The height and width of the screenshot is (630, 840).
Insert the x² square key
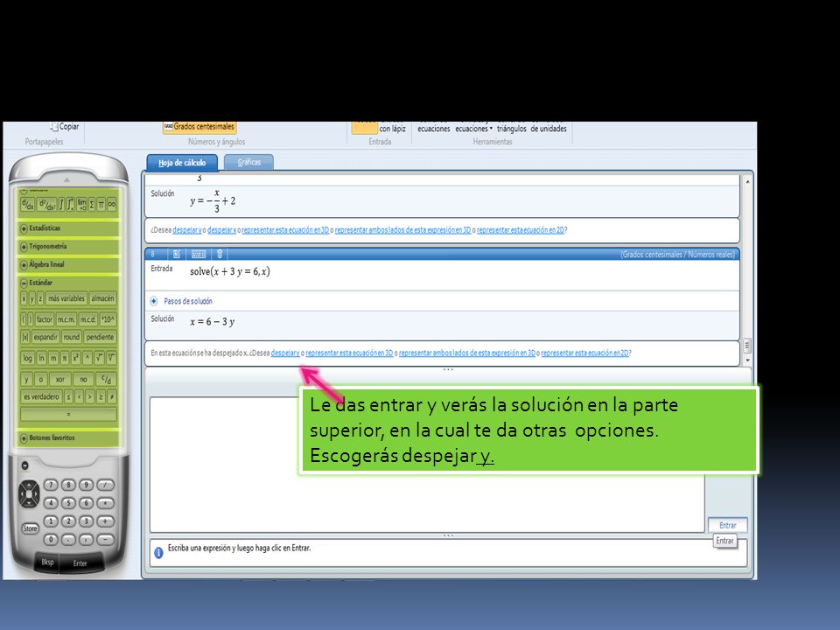pyautogui.click(x=76, y=358)
